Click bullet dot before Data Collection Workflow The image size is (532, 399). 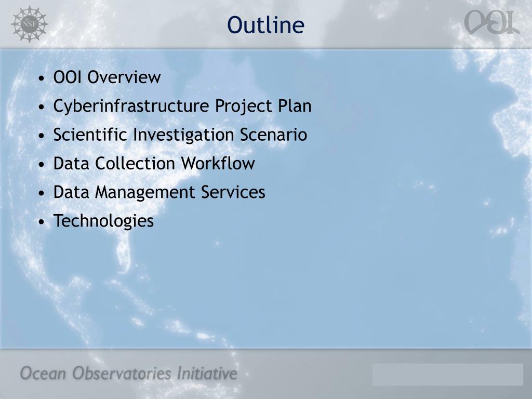42,165
